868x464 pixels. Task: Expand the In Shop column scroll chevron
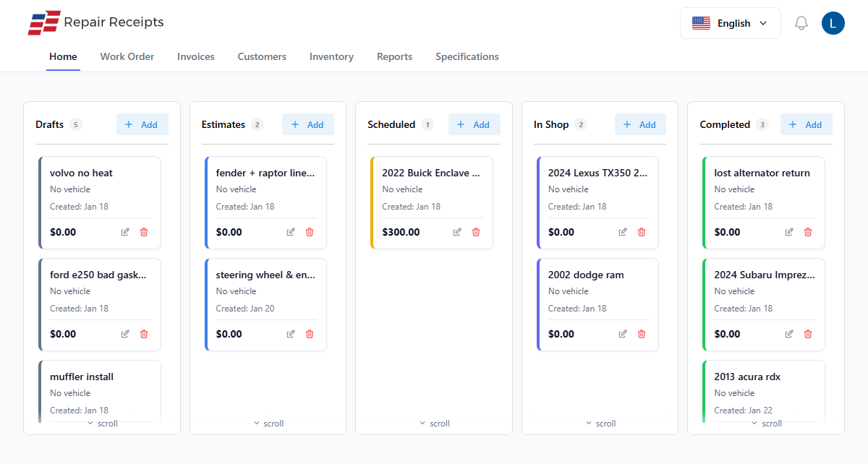600,423
